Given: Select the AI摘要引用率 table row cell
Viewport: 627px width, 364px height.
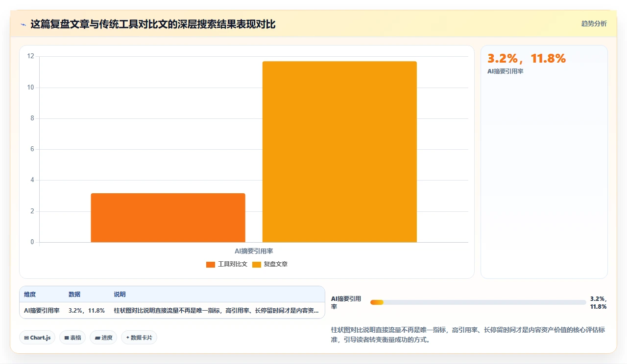Looking at the screenshot, I should point(42,310).
